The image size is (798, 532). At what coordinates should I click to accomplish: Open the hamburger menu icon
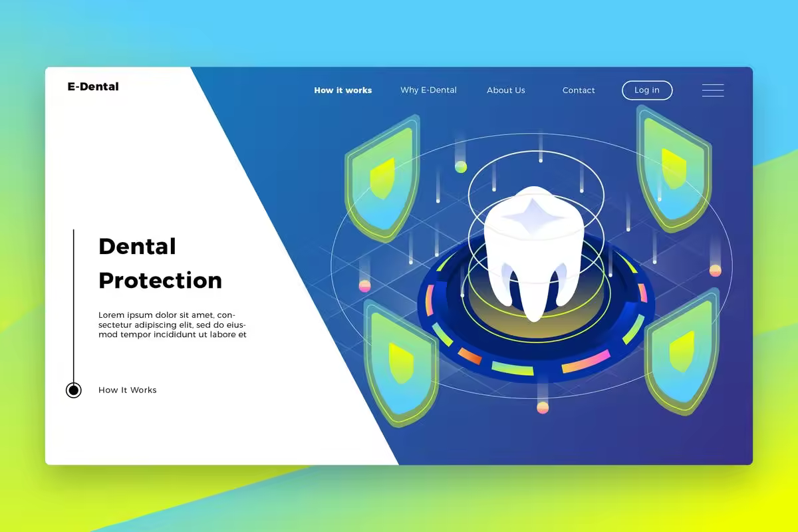713,90
